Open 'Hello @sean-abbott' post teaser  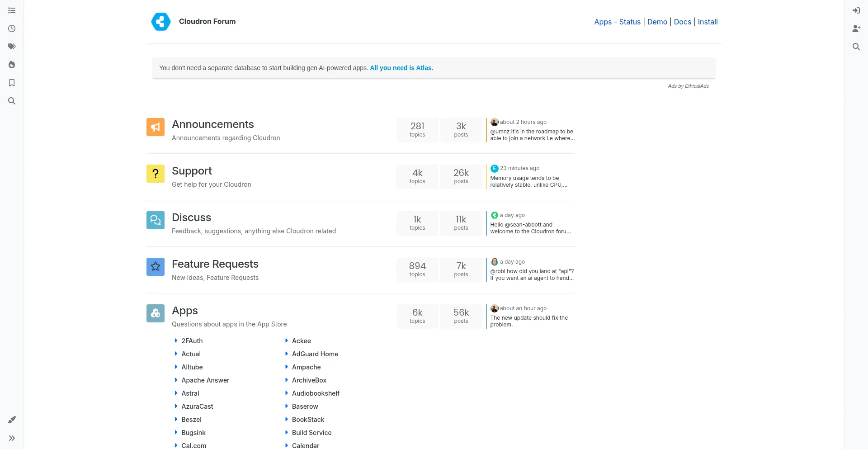click(x=530, y=228)
